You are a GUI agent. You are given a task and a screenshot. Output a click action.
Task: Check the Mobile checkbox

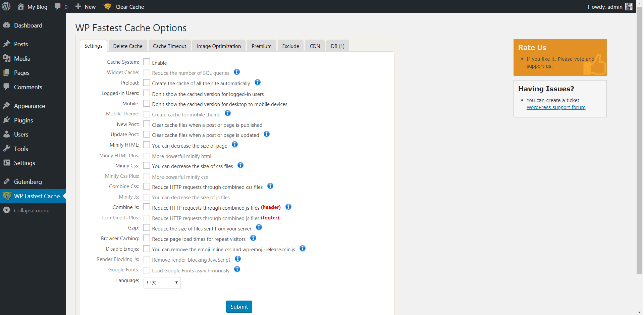point(147,103)
